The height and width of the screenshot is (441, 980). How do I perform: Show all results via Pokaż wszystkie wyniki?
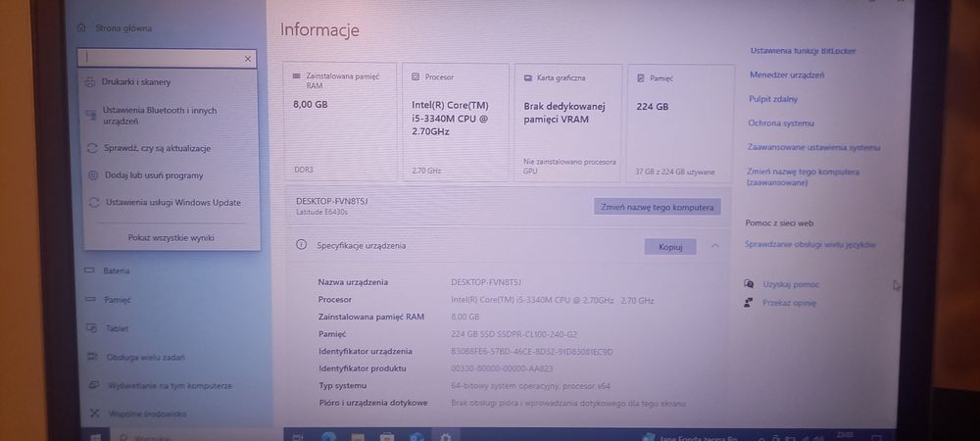pos(171,237)
